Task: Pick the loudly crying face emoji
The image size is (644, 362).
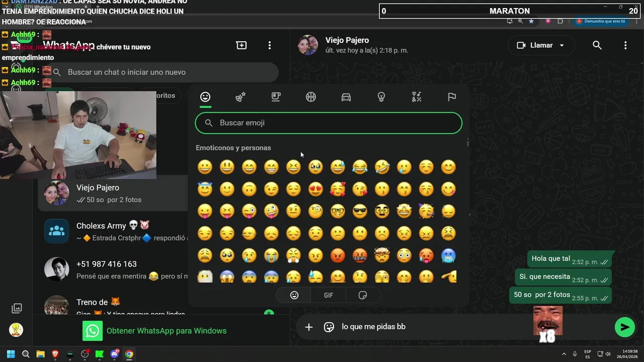Action: click(271, 255)
